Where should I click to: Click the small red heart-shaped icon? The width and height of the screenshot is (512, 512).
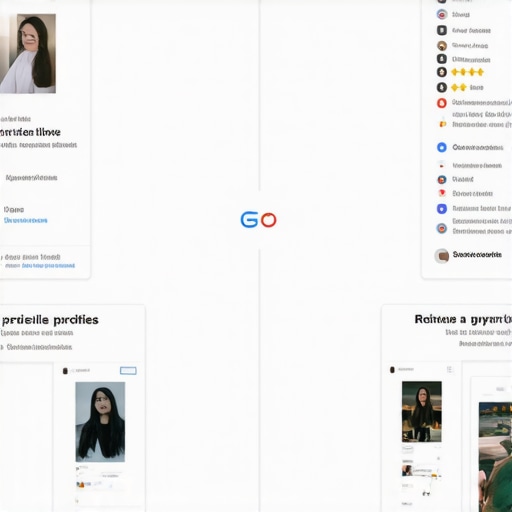pyautogui.click(x=442, y=193)
